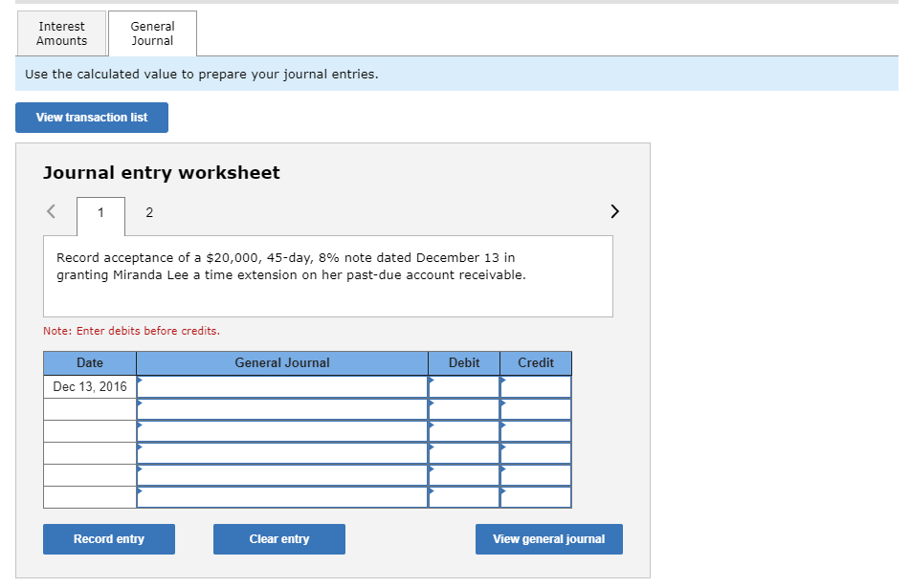This screenshot has height=588, width=910.
Task: Open account dropdown in third journal row
Action: click(282, 431)
